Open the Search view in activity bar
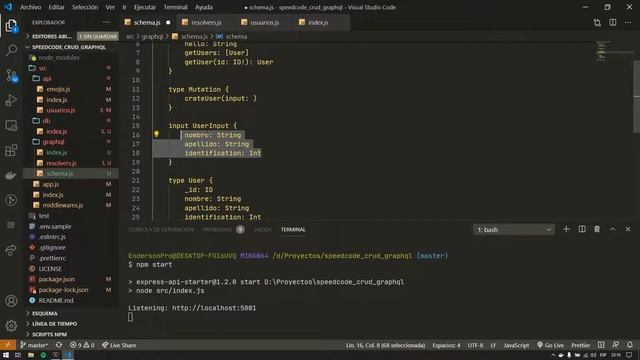The image size is (640, 360). tap(11, 50)
